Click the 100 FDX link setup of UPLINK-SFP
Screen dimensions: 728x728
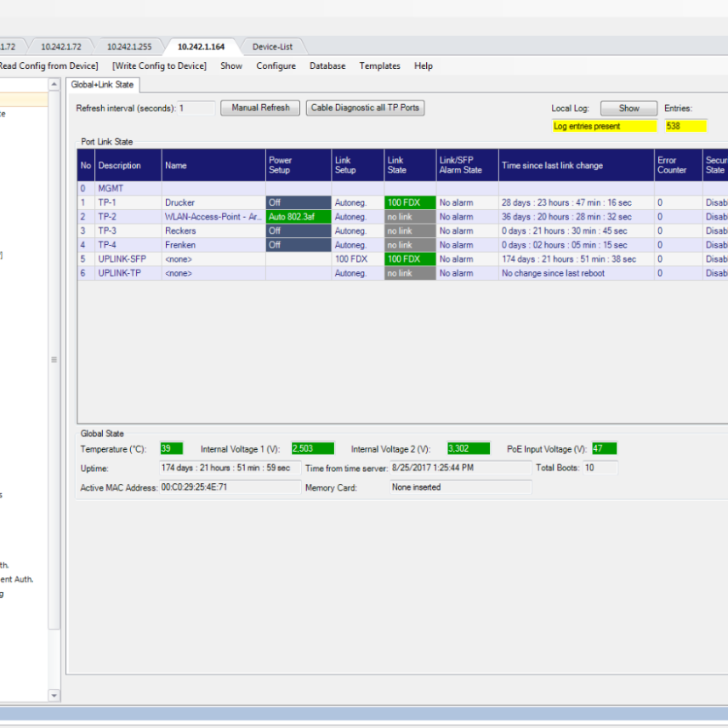pyautogui.click(x=358, y=259)
